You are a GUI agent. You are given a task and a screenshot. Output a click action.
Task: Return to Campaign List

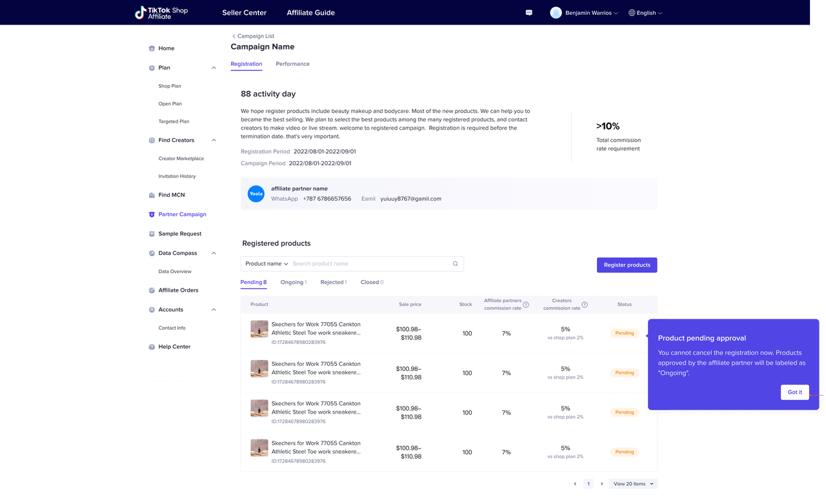click(256, 36)
